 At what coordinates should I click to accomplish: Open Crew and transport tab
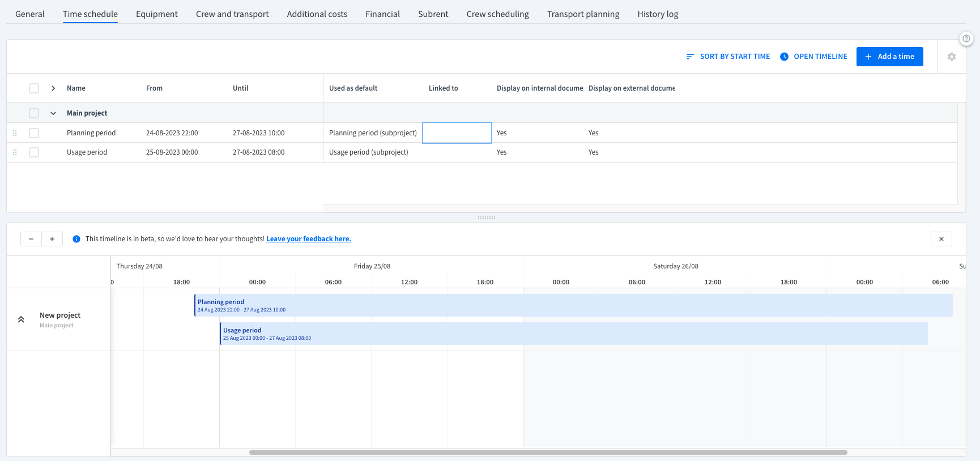pos(232,14)
